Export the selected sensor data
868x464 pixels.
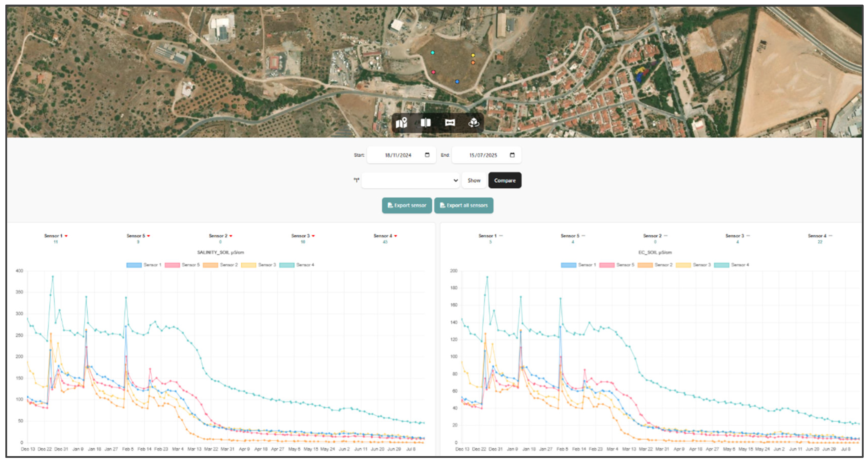pos(407,205)
